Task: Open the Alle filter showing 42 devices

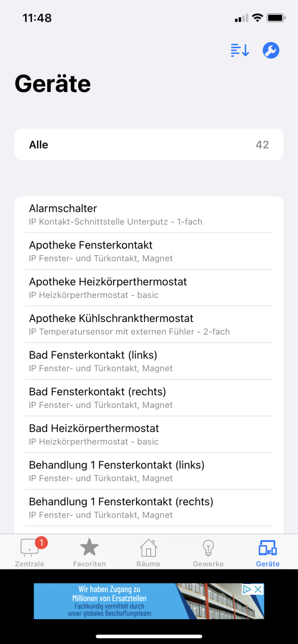Action: pyautogui.click(x=149, y=144)
